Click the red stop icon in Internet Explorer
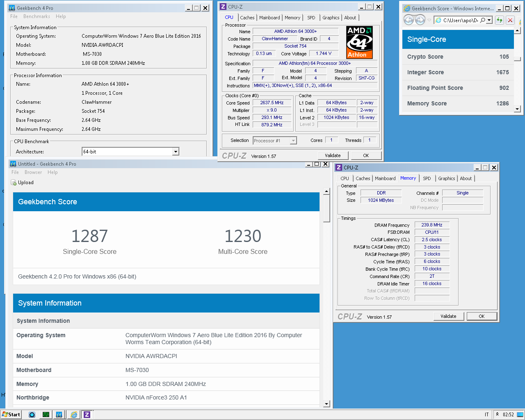Screen dimensions: 525x420 pyautogui.click(x=510, y=20)
